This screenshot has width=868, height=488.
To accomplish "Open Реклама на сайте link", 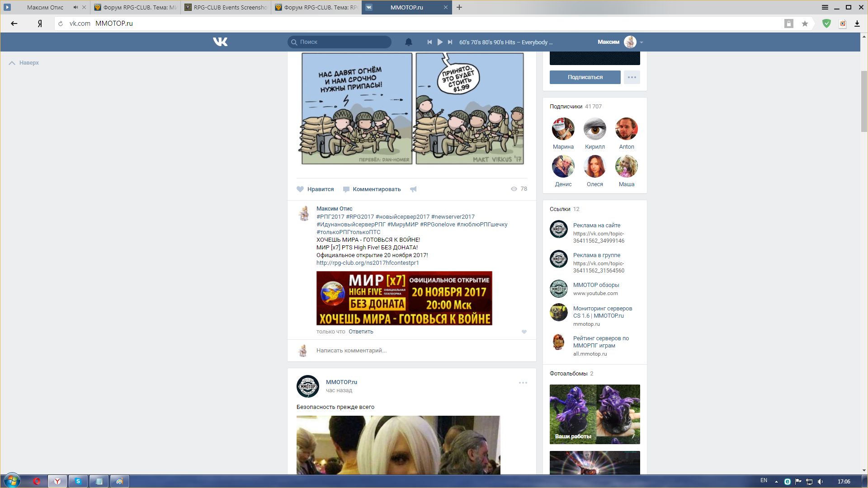I will [x=597, y=225].
